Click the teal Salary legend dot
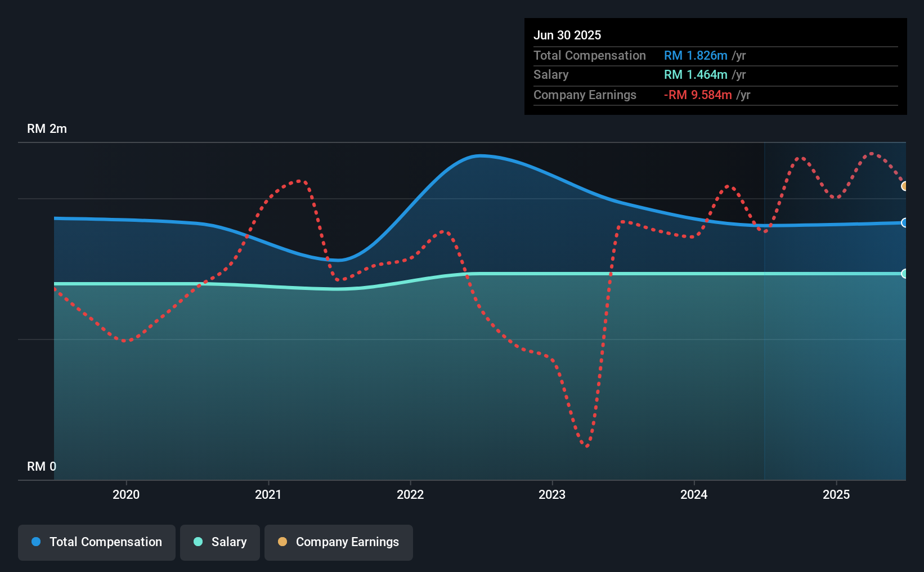924x572 pixels. pyautogui.click(x=198, y=542)
